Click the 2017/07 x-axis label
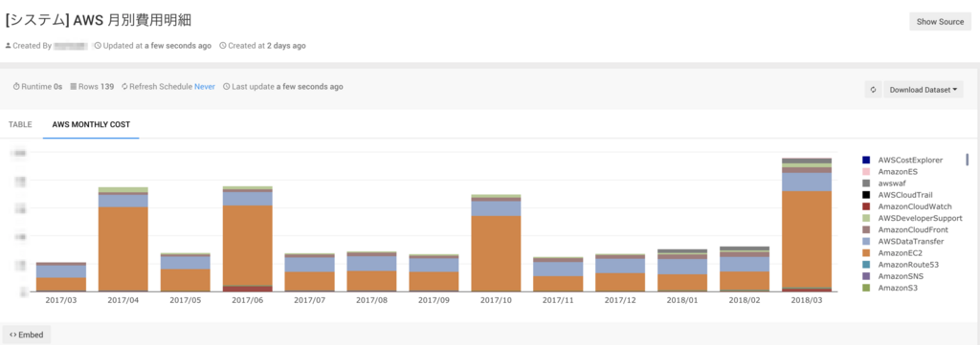The height and width of the screenshot is (345, 980). 309,300
